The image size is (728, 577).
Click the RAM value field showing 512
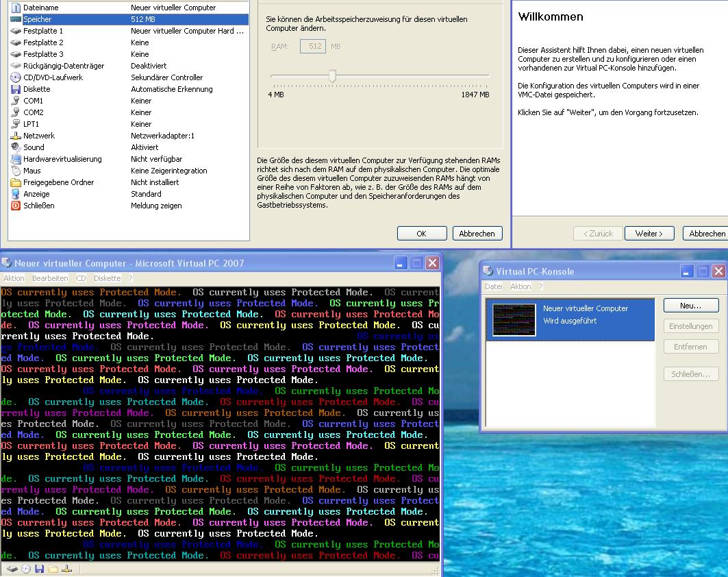(312, 47)
